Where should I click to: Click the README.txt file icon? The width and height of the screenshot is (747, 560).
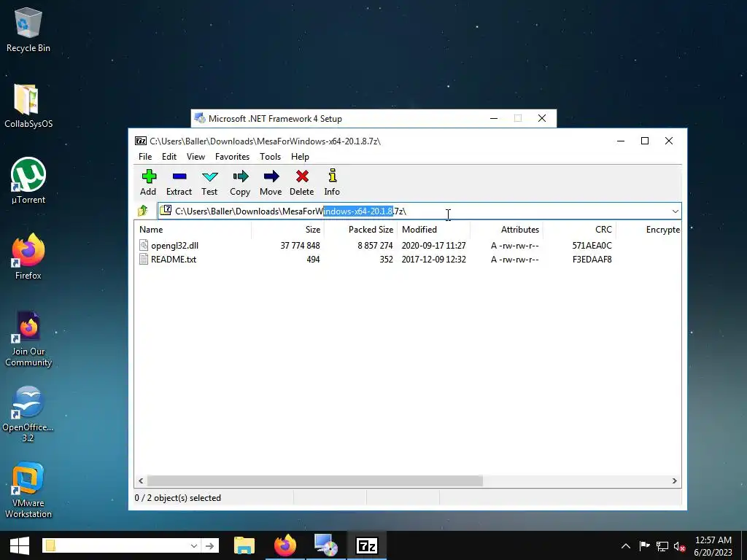pos(144,259)
